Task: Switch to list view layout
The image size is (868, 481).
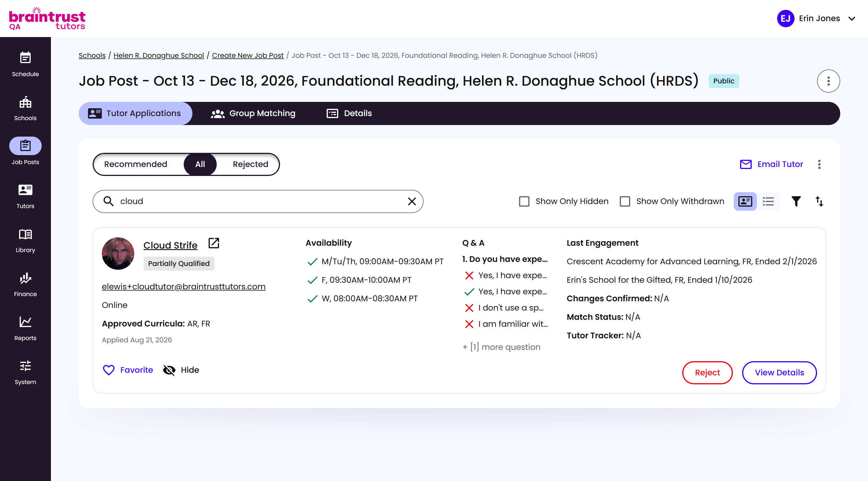Action: (768, 201)
